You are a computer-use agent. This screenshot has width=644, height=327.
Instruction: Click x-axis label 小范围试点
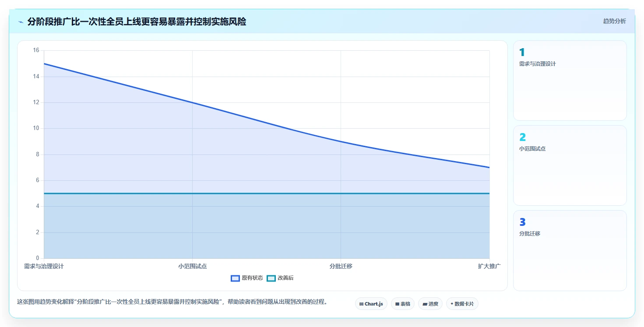192,266
